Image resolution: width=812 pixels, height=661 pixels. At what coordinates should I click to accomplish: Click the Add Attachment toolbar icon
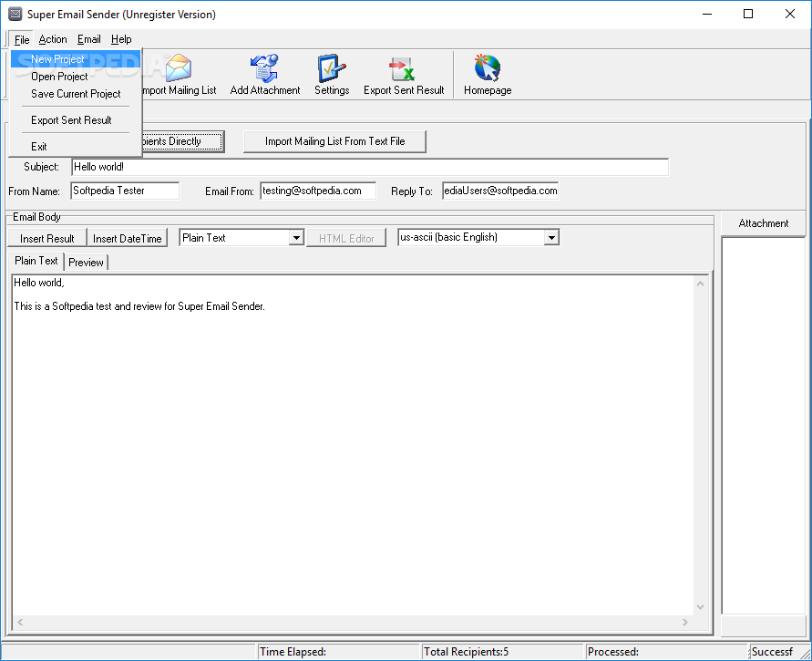point(264,67)
